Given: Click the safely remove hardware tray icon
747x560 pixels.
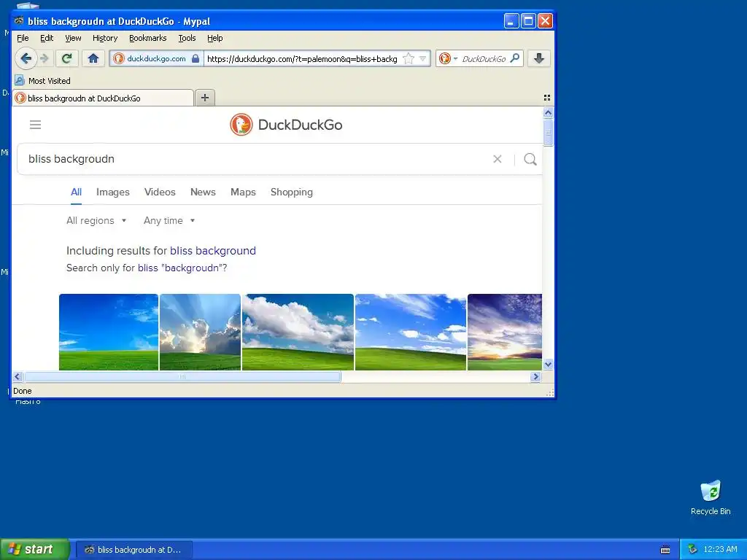Looking at the screenshot, I should (x=692, y=549).
